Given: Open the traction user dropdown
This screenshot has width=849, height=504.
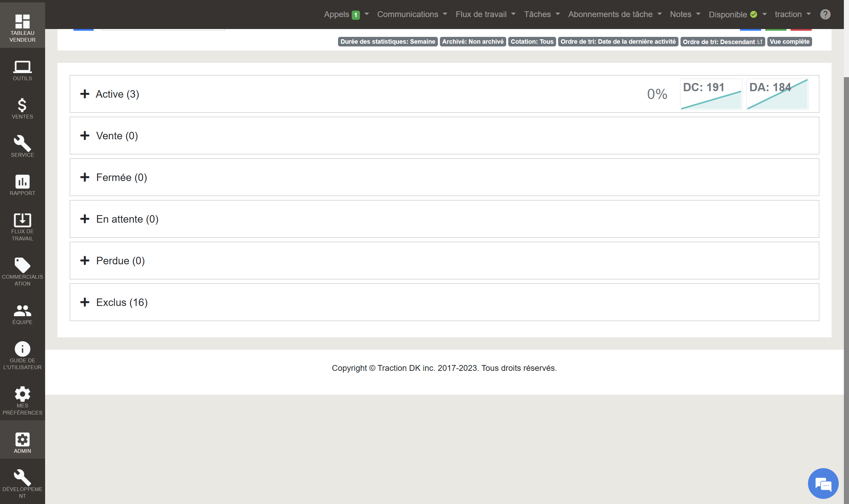Looking at the screenshot, I should pos(793,14).
